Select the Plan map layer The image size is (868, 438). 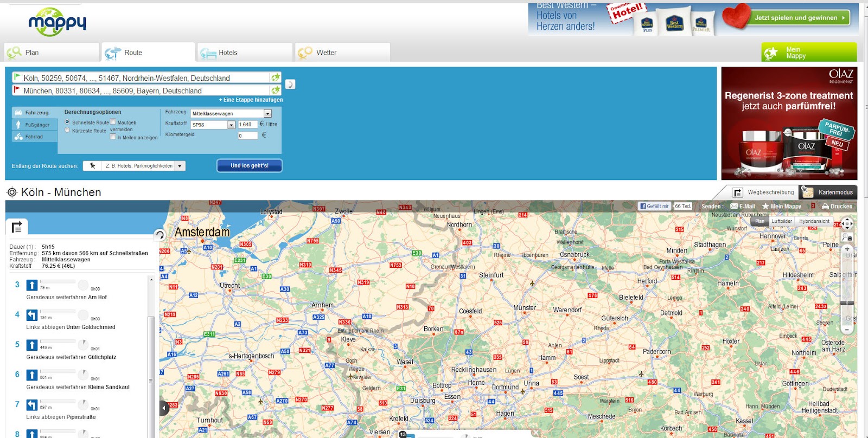[x=759, y=221]
